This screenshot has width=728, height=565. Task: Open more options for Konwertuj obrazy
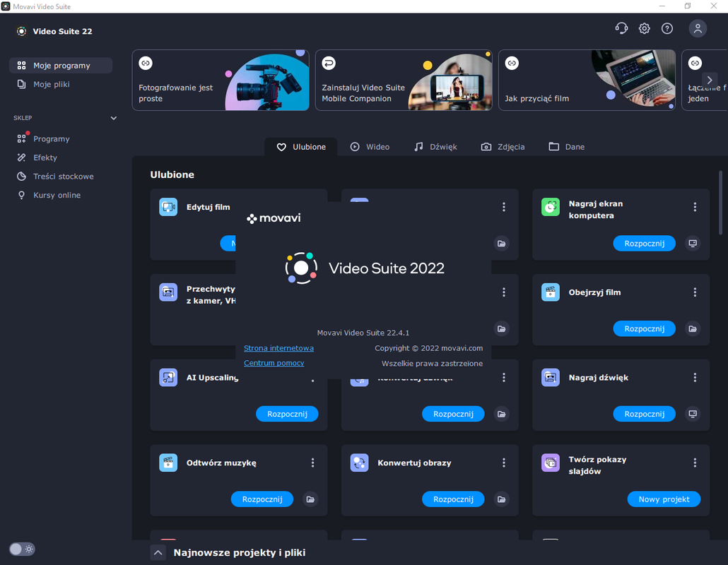coord(504,463)
